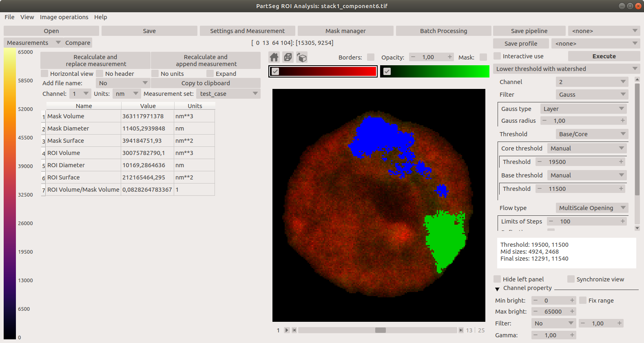Open the Lower threshold with watershed algorithm dropdown
The width and height of the screenshot is (644, 343).
[567, 69]
